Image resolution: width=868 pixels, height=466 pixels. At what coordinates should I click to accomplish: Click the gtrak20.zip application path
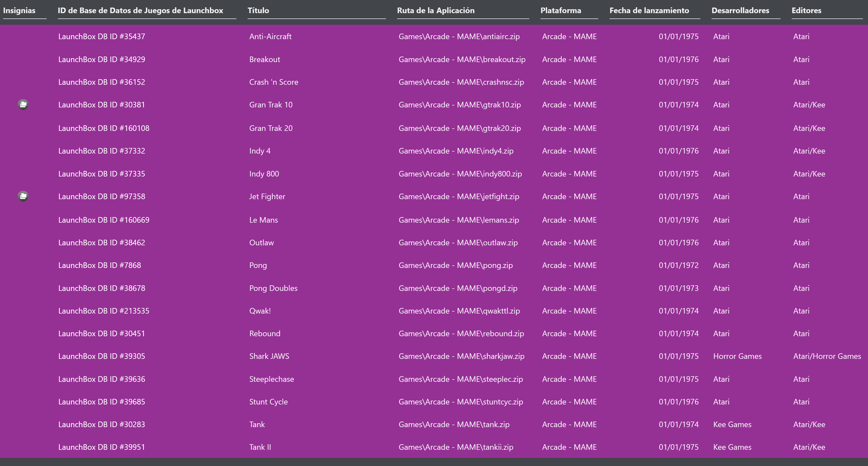460,128
